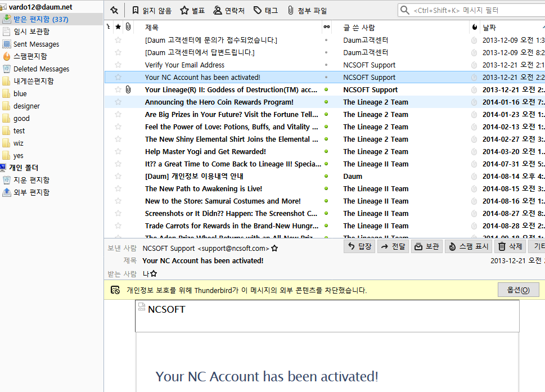Open New Shiny Elemental Shirt email
Viewport: 545px width, 392px height.
[231, 139]
